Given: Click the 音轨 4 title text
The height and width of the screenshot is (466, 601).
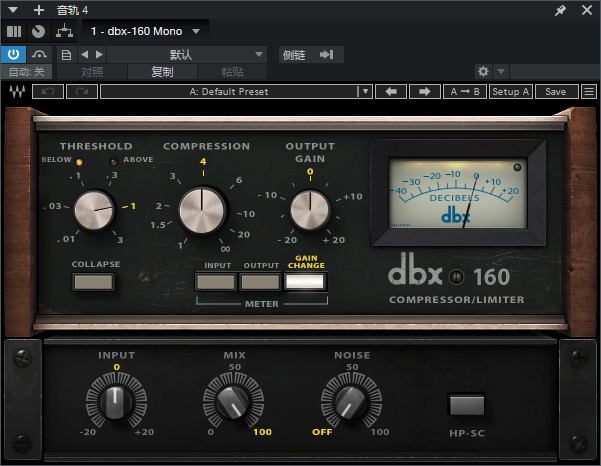Looking at the screenshot, I should click(72, 10).
